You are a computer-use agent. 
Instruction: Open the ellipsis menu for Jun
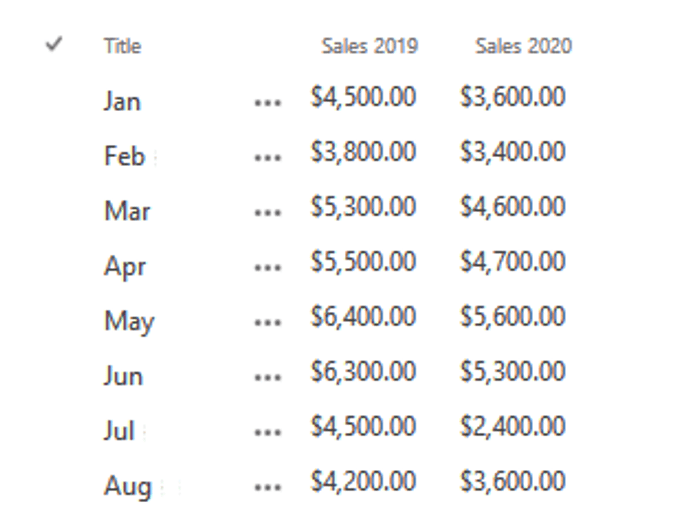tap(268, 378)
